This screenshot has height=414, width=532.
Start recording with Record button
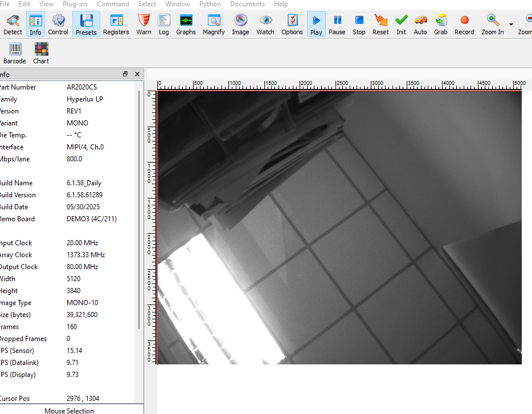tap(464, 24)
